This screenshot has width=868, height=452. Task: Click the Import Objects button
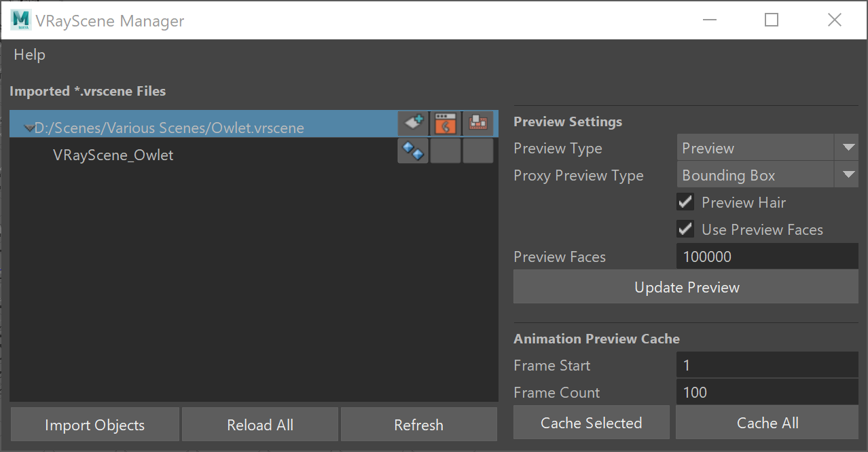94,425
